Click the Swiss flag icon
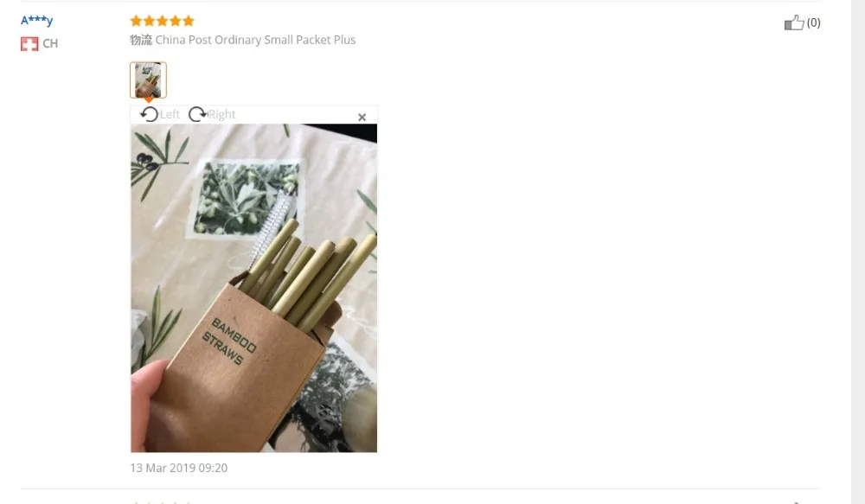 29,43
